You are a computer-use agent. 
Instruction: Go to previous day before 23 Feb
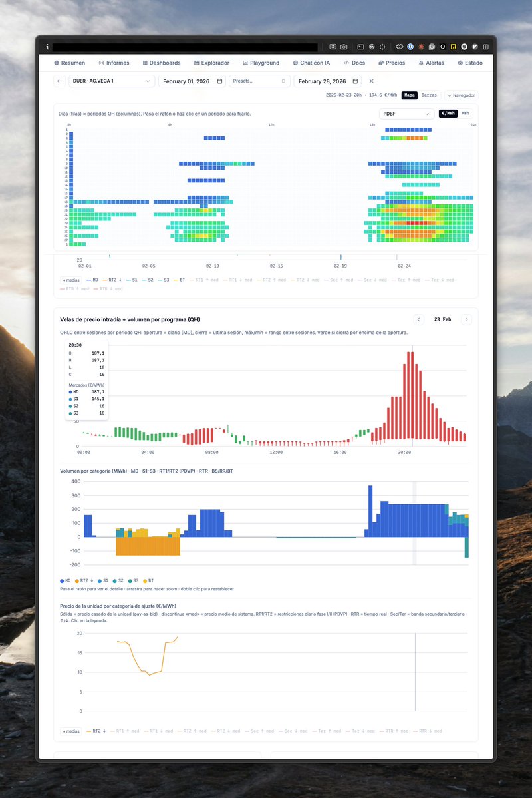point(418,319)
